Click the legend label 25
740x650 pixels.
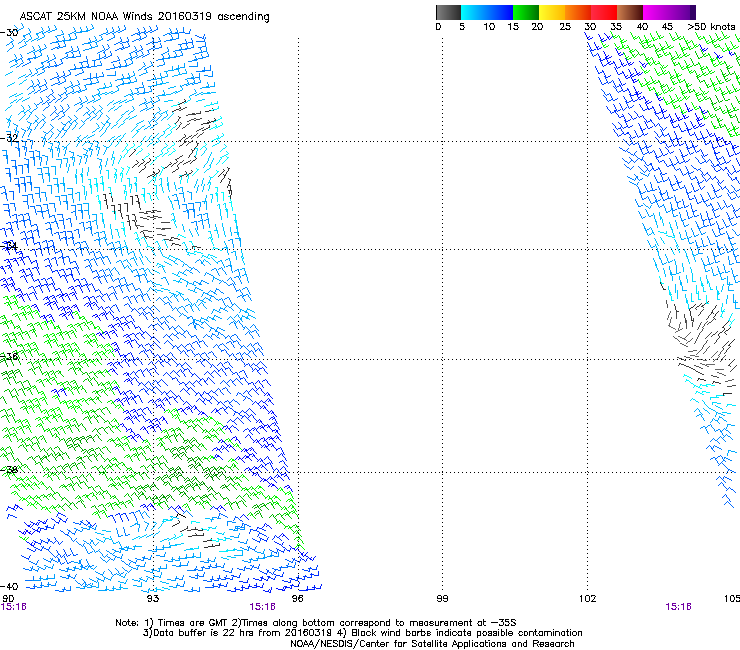565,27
